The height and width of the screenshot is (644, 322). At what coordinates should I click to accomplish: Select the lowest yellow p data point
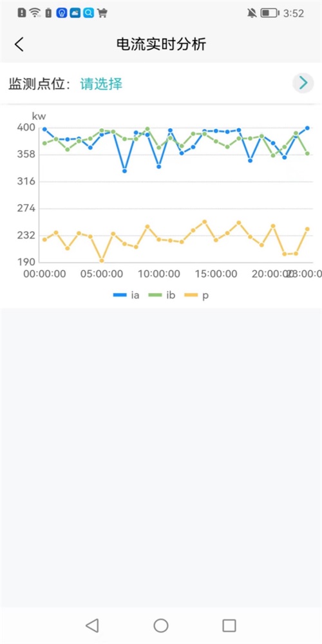point(102,260)
